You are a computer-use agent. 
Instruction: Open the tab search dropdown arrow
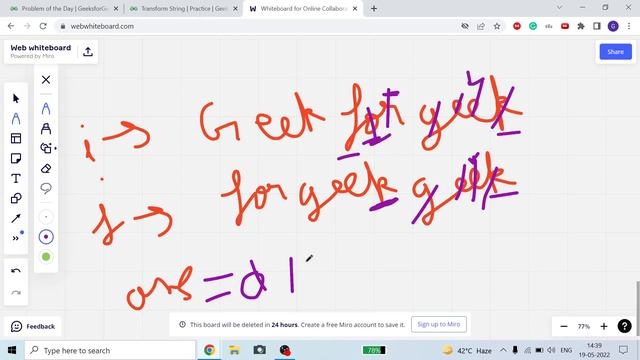pyautogui.click(x=560, y=7)
